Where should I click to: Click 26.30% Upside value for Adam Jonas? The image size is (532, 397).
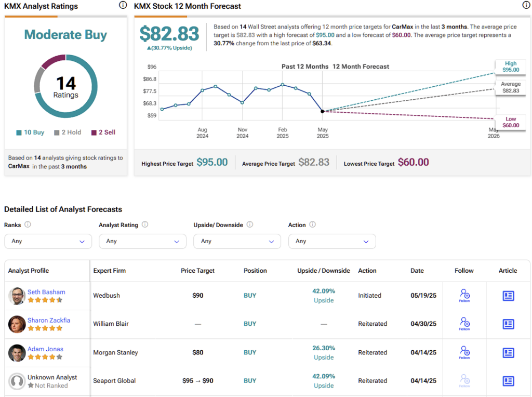click(x=324, y=352)
